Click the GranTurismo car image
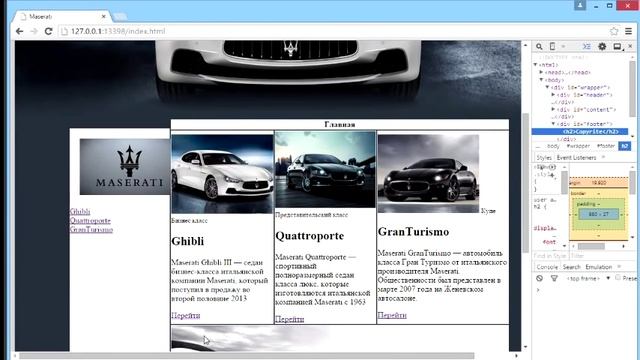The width and height of the screenshot is (640, 360). click(428, 173)
